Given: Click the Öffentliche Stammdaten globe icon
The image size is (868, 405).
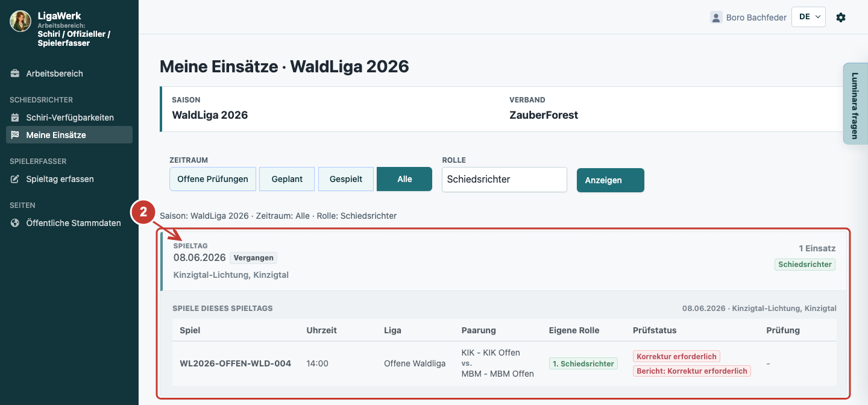Looking at the screenshot, I should [x=15, y=223].
